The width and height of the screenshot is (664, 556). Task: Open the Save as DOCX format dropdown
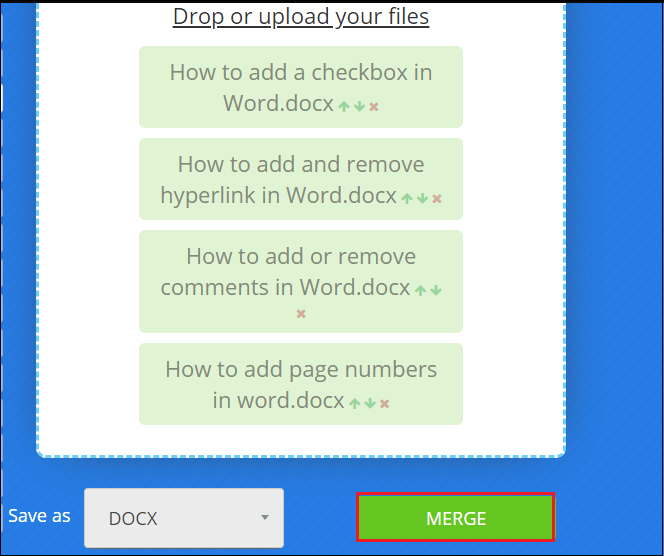184,518
